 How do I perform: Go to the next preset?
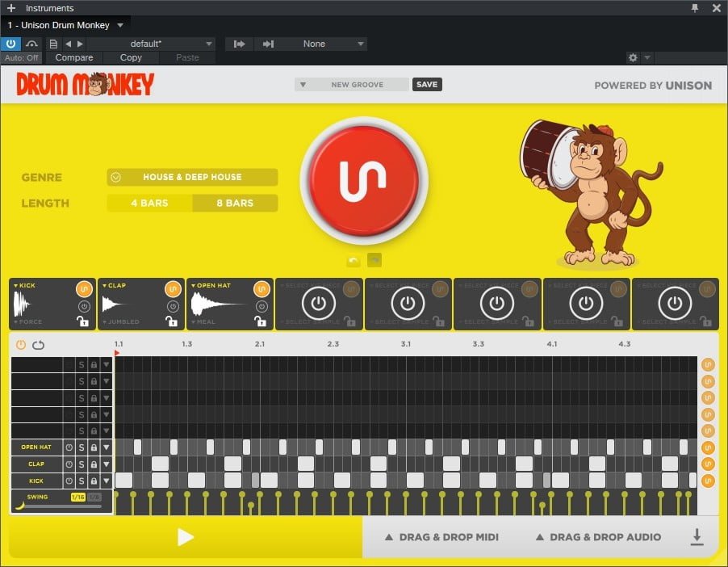(81, 44)
